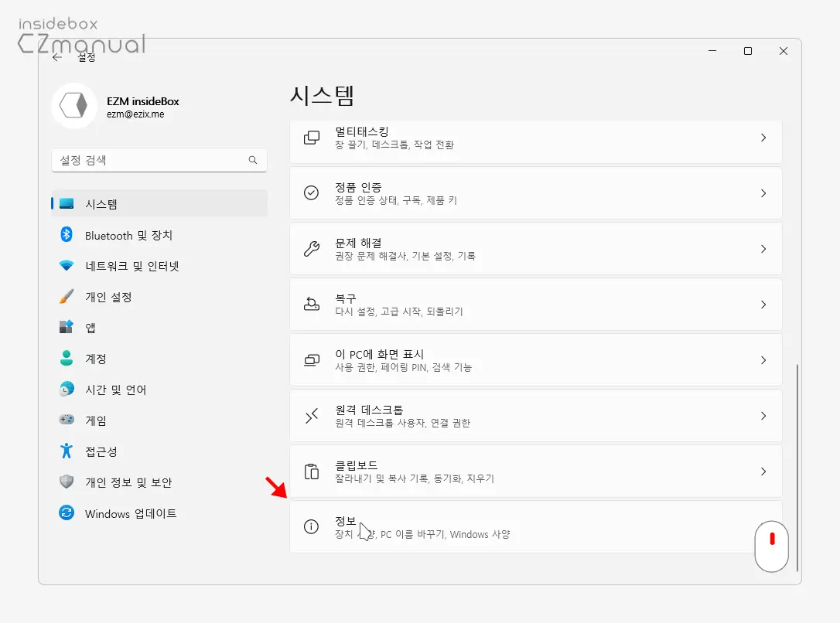Switch to the 계정 section in sidebar

(67, 358)
